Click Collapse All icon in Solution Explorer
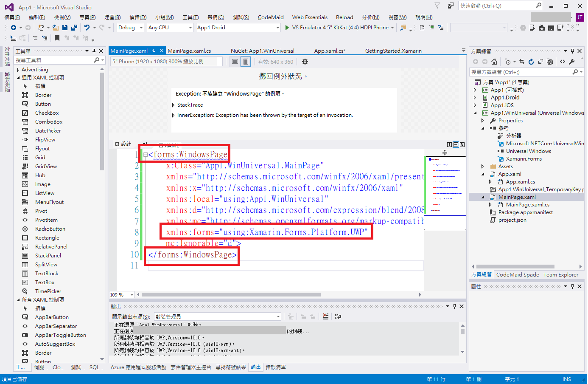The image size is (588, 384). point(540,62)
